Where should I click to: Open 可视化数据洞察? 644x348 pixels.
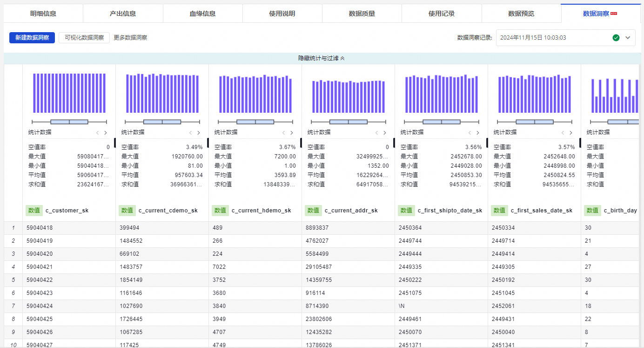(x=84, y=38)
